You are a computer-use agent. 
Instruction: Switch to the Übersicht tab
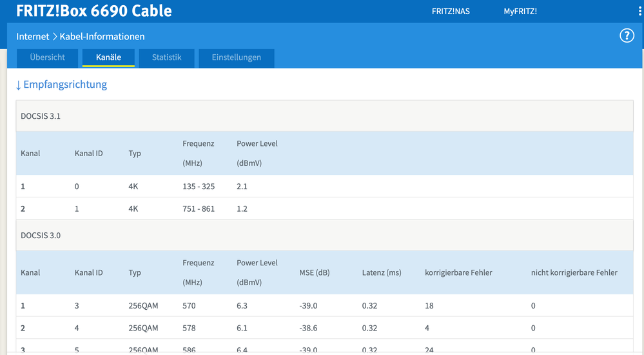click(x=47, y=57)
